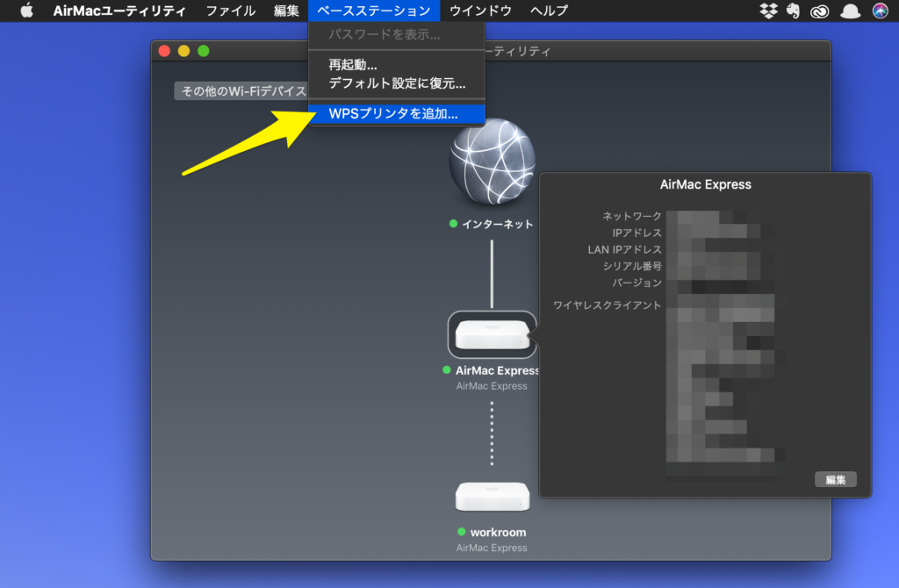Minimize the AirMac utility window
Viewport: 899px width, 588px height.
coord(184,51)
